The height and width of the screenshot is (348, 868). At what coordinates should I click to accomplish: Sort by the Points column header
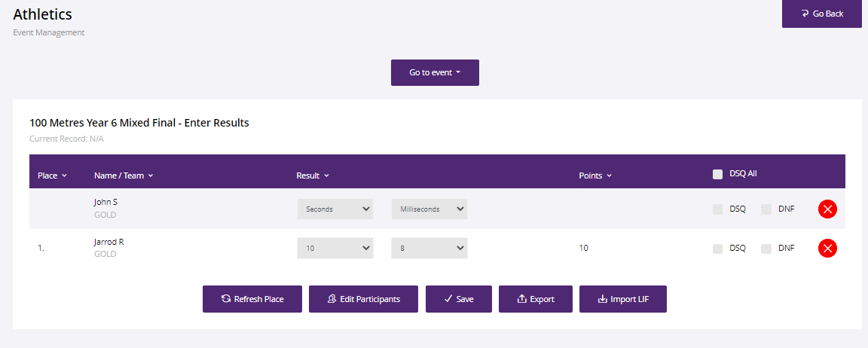[x=595, y=176]
